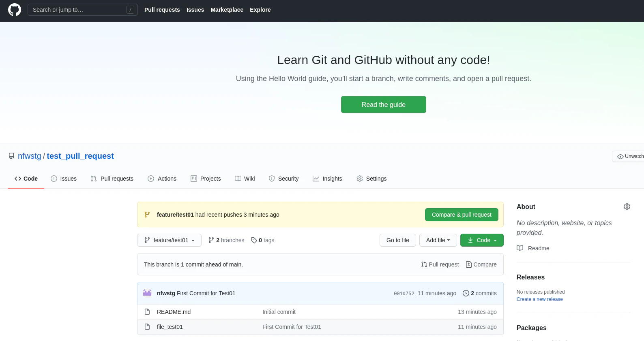Open the feature/test01 branch selector dropdown
Viewport: 644px width, 341px height.
(169, 240)
